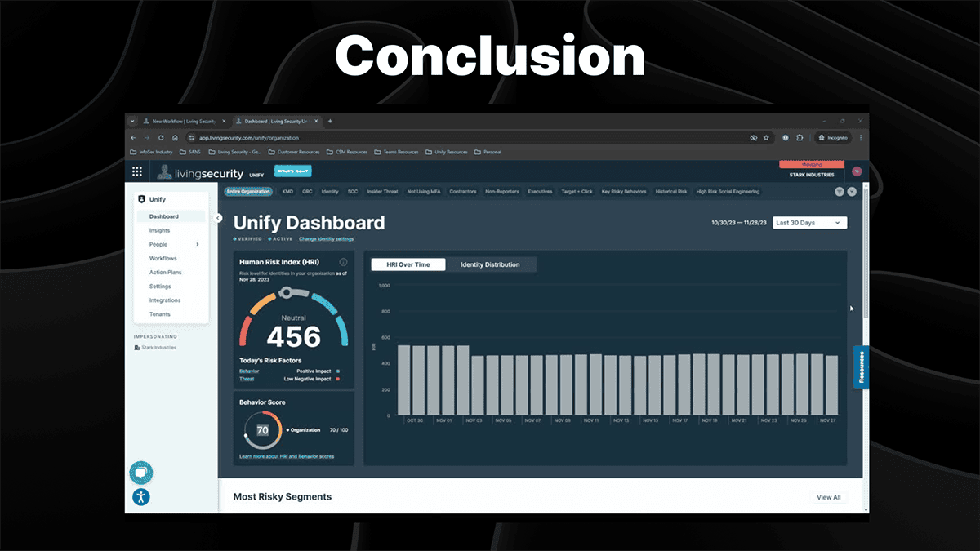Select the Executives segment chip

540,192
